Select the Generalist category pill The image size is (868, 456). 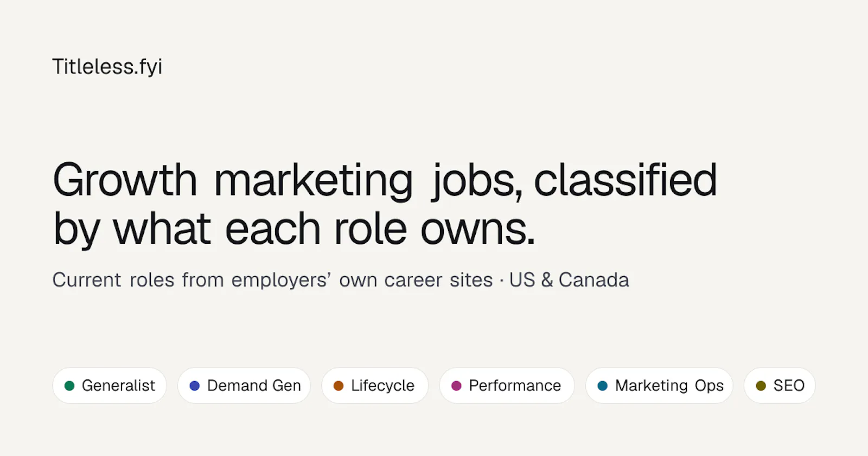(x=110, y=385)
